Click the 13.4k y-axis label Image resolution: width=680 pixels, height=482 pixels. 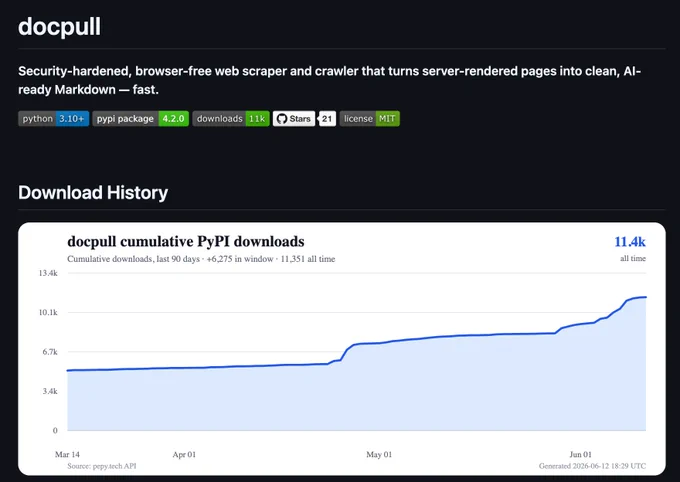48,273
